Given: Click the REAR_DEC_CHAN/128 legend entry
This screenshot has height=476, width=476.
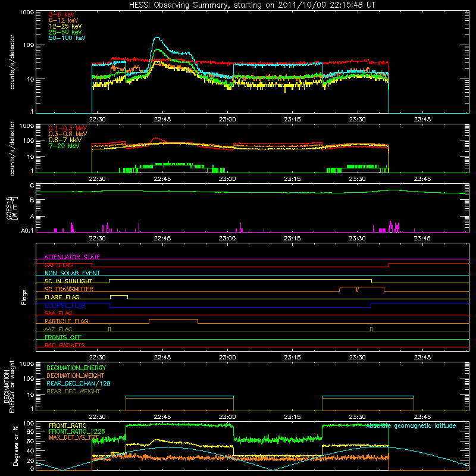Looking at the screenshot, I should [79, 383].
